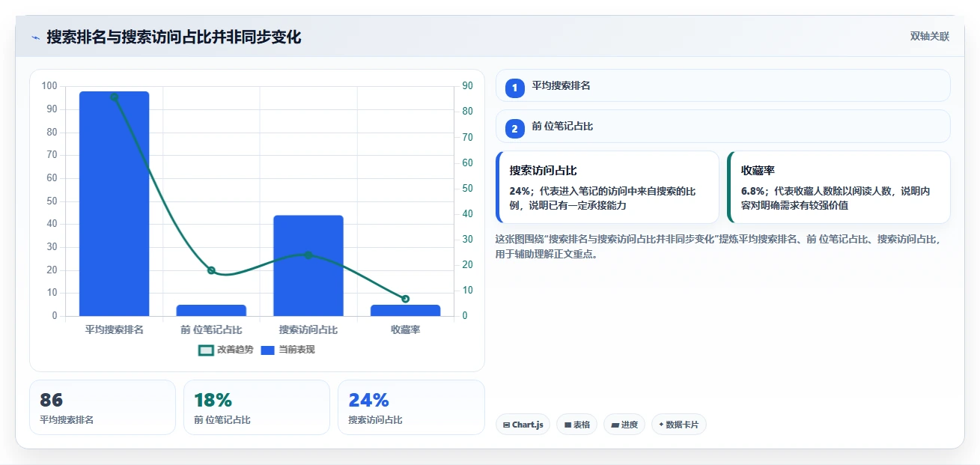Select the 24% 搜索访问占比 stat card

point(411,407)
